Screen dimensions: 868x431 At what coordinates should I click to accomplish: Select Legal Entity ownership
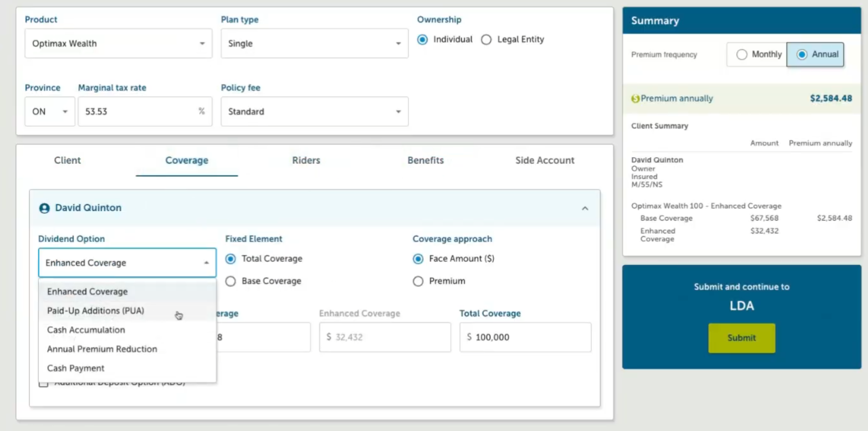coord(486,39)
